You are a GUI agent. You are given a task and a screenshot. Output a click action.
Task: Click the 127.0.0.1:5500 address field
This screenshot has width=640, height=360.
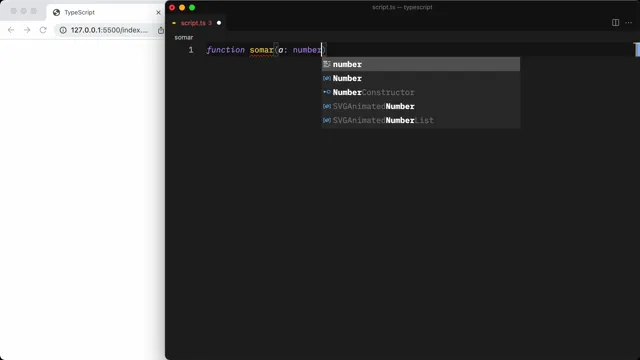(109, 30)
